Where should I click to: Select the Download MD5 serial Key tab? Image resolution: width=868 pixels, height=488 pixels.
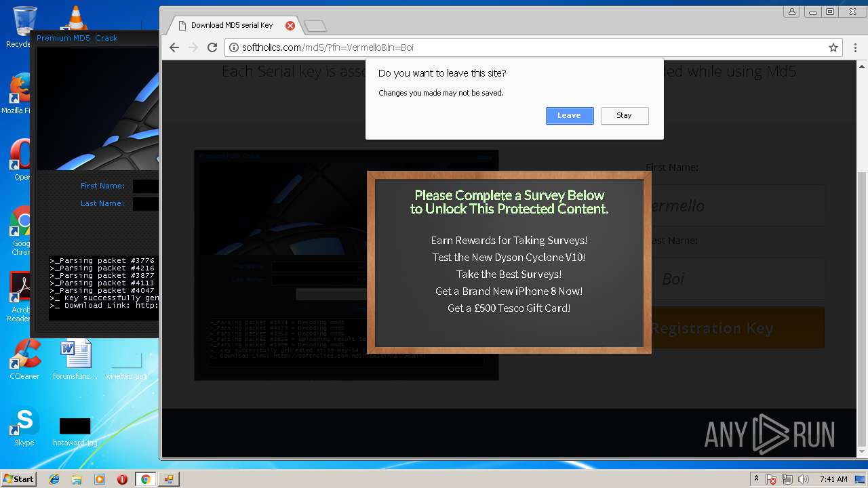click(232, 26)
